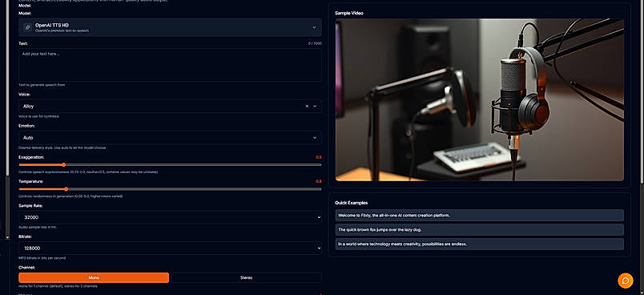Click the 'Alloy' voice value
The height and width of the screenshot is (295, 644).
tap(28, 106)
